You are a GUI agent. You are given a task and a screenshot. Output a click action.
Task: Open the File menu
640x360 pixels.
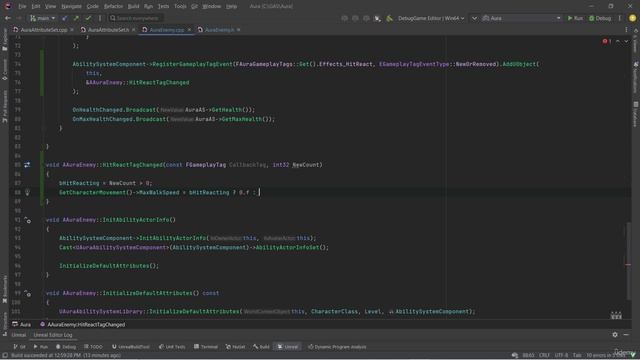22,6
